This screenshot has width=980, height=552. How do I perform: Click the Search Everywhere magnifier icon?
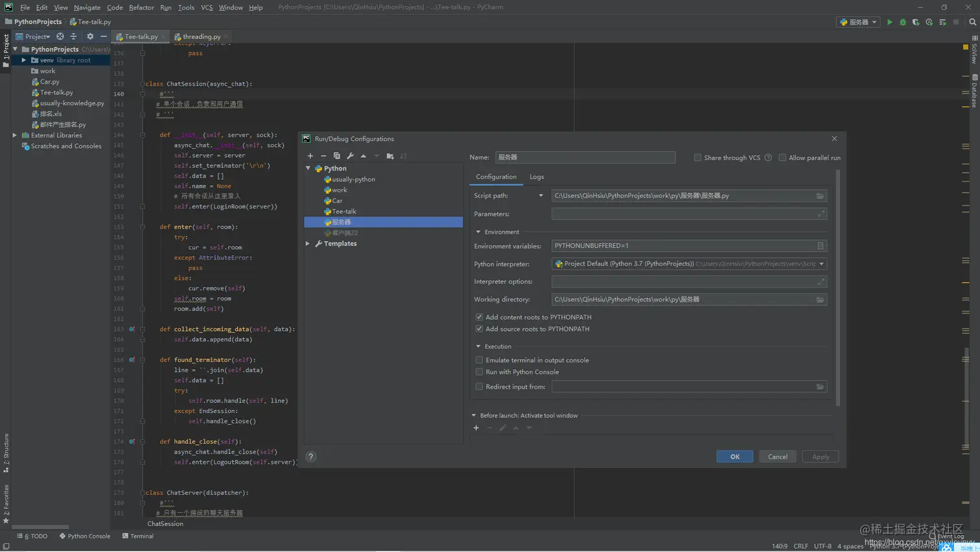coord(972,22)
